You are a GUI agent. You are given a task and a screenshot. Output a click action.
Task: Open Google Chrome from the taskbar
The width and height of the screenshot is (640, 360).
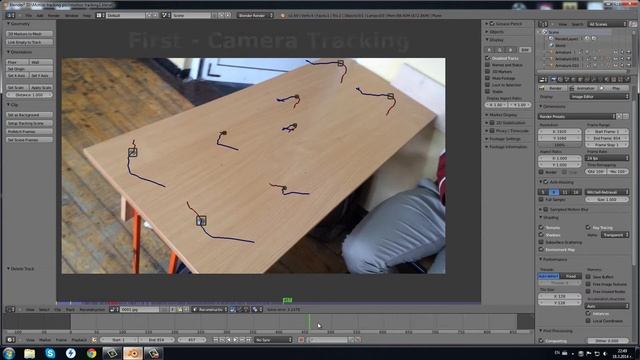pos(91,353)
